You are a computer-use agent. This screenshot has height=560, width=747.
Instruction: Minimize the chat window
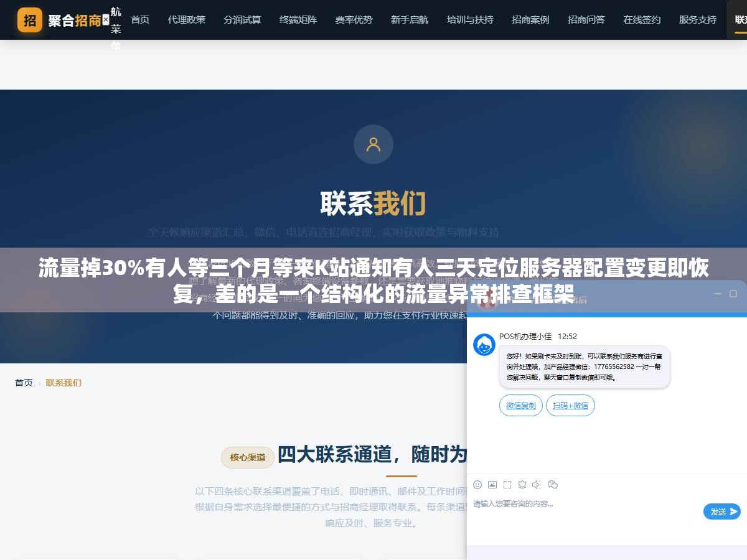pos(717,294)
